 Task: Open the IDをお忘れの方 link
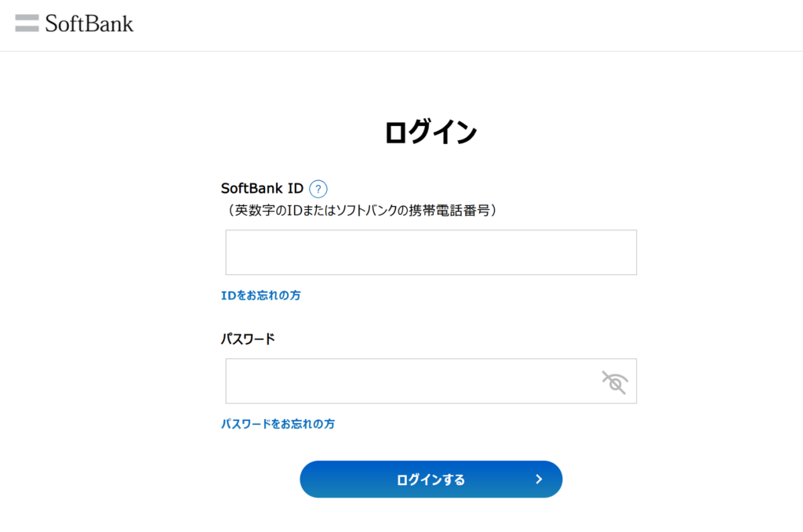(260, 295)
